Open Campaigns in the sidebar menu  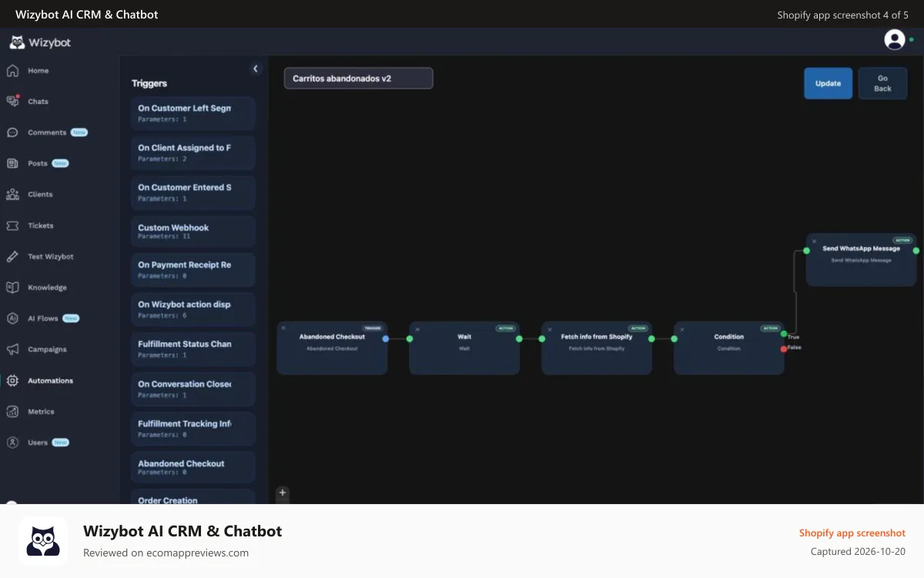click(48, 349)
